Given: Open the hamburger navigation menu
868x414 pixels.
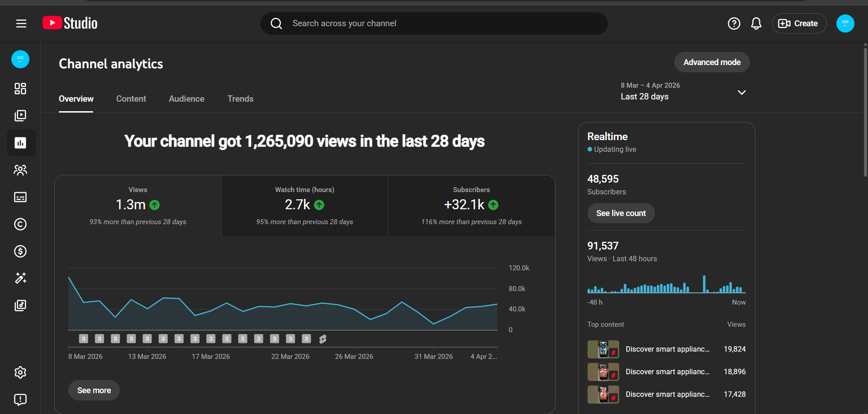Looking at the screenshot, I should click(x=21, y=24).
